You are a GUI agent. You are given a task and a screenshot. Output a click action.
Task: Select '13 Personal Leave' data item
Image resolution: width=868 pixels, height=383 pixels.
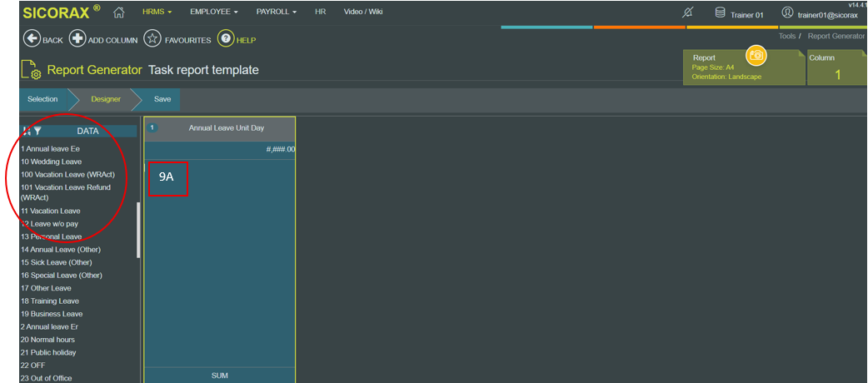click(52, 237)
